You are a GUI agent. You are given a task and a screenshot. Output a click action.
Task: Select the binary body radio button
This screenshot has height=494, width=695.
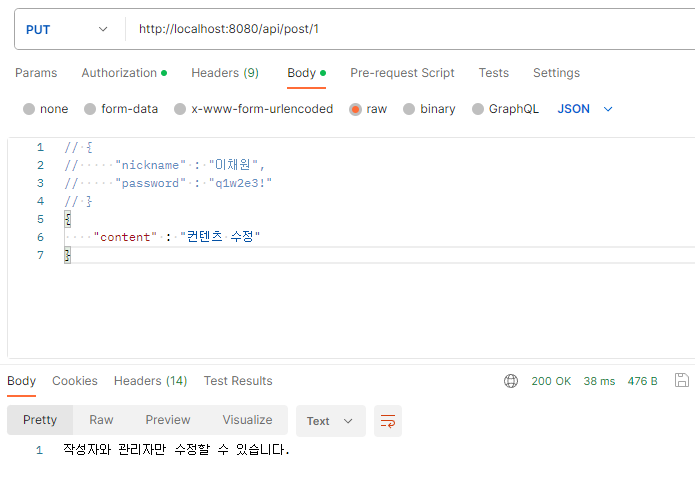409,109
